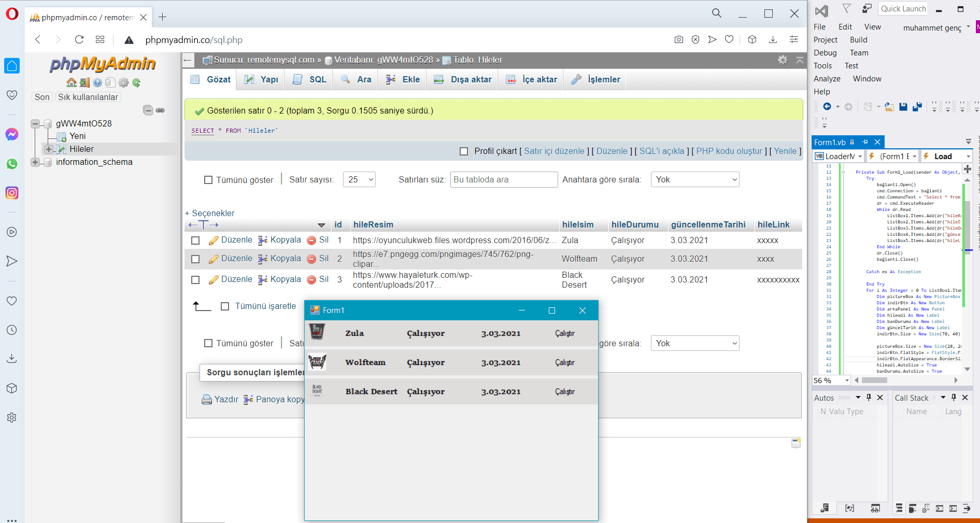
Task: Open Visual Studio feedback icon
Action: pyautogui.click(x=867, y=8)
